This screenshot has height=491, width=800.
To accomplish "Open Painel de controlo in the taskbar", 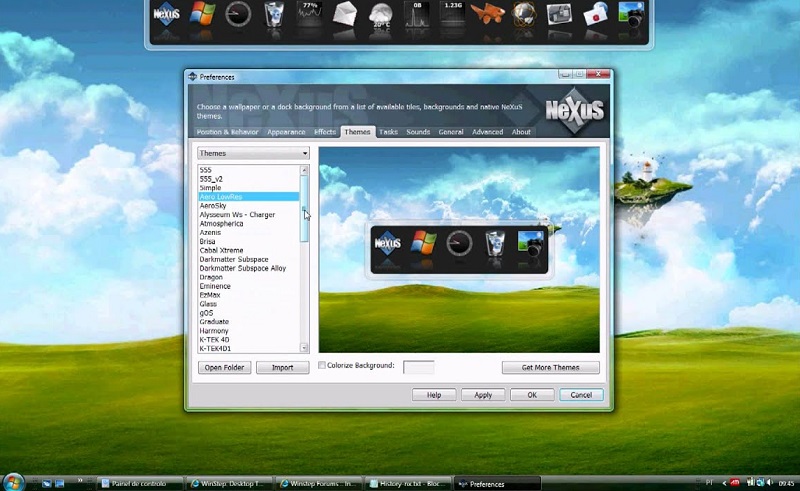I will [140, 483].
